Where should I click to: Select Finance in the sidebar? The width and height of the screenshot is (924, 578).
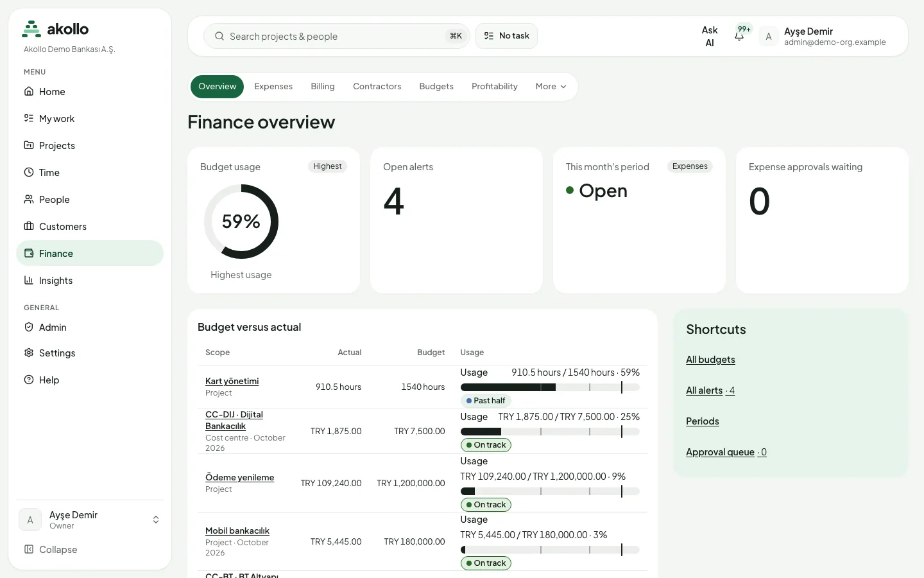point(90,254)
